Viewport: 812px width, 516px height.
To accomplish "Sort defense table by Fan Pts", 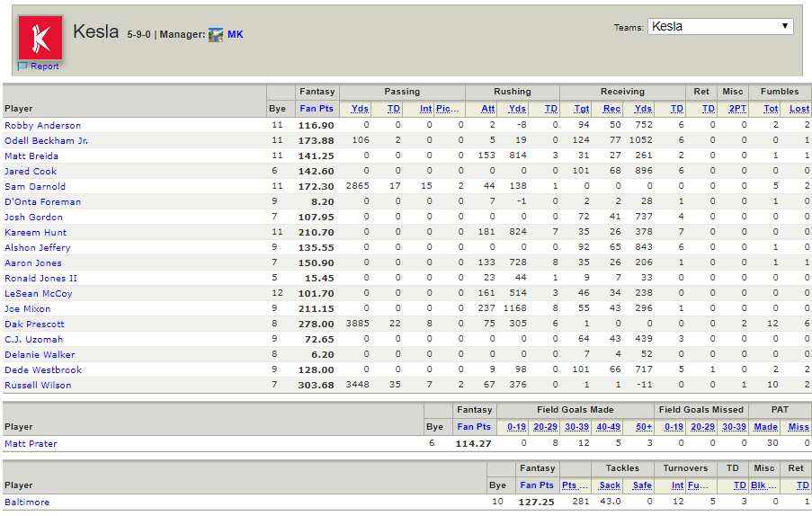I will point(537,485).
